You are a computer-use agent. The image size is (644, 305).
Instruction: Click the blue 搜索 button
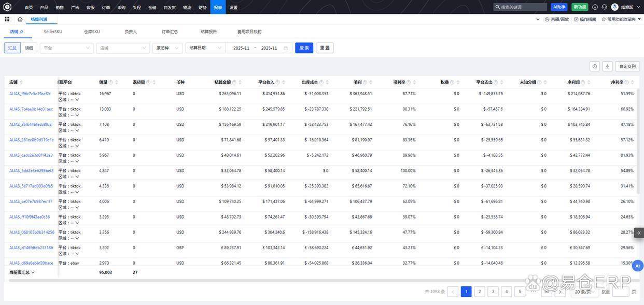point(304,48)
